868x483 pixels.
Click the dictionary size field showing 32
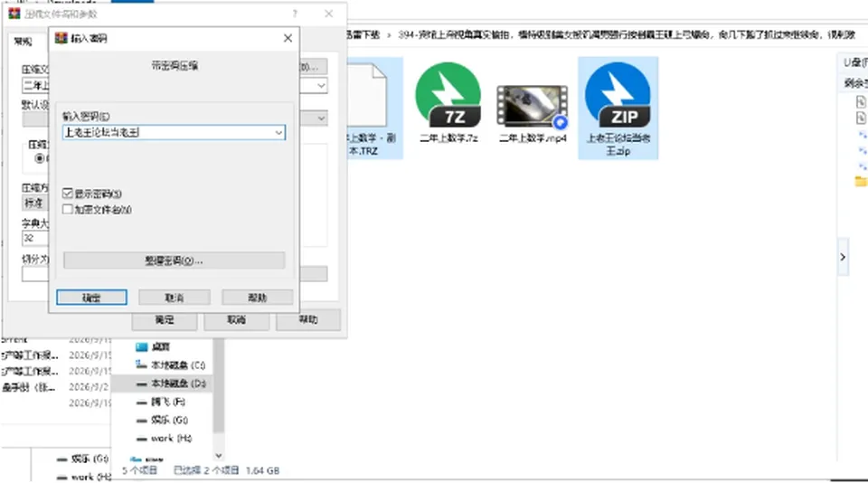pyautogui.click(x=35, y=238)
